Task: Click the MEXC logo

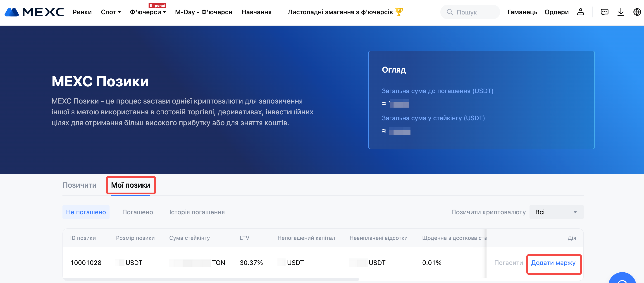Action: click(x=34, y=12)
